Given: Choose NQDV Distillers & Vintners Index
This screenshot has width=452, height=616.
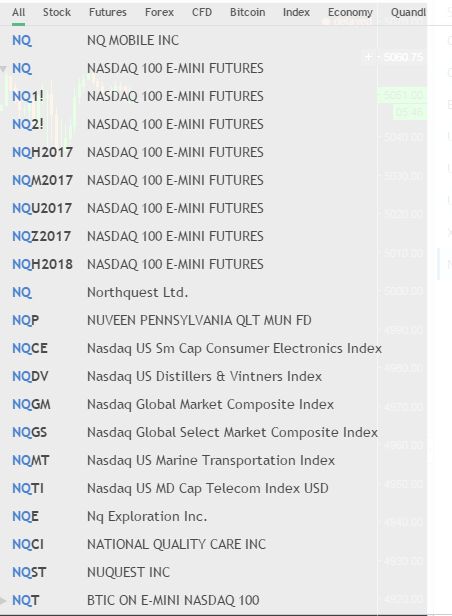Looking at the screenshot, I should 213,376.
